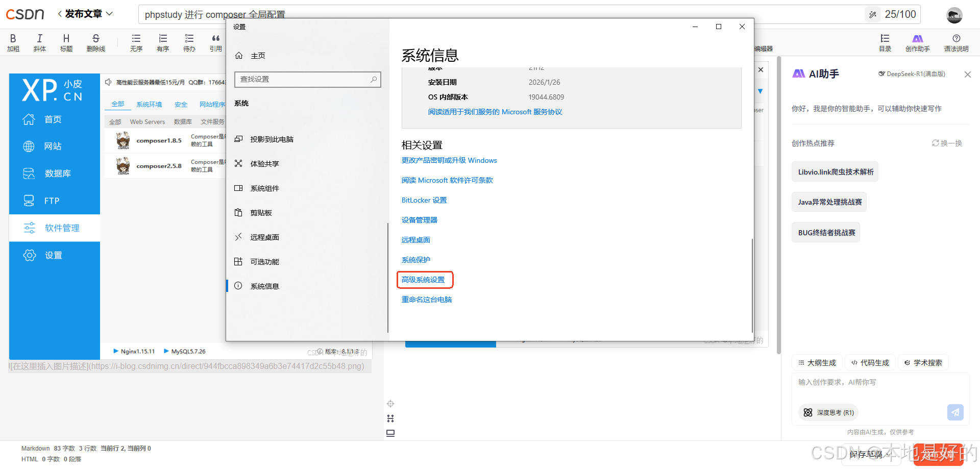Refresh topic suggestions with 换一换

pos(947,143)
